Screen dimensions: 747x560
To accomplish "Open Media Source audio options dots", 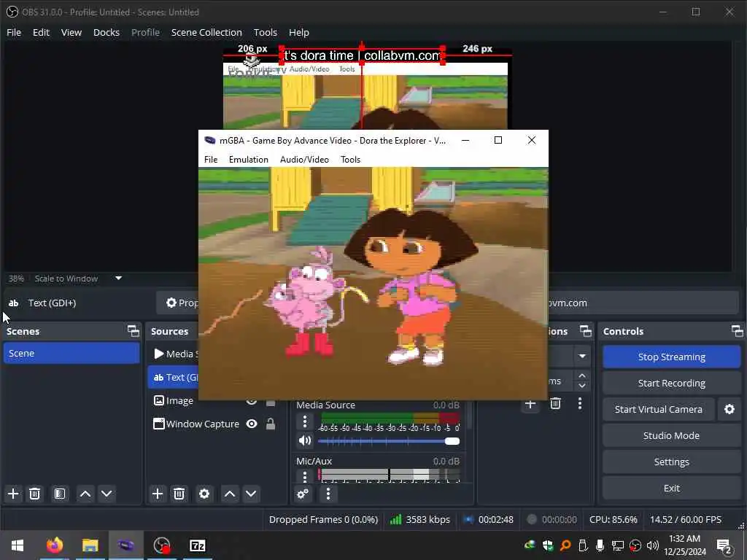I will point(305,421).
